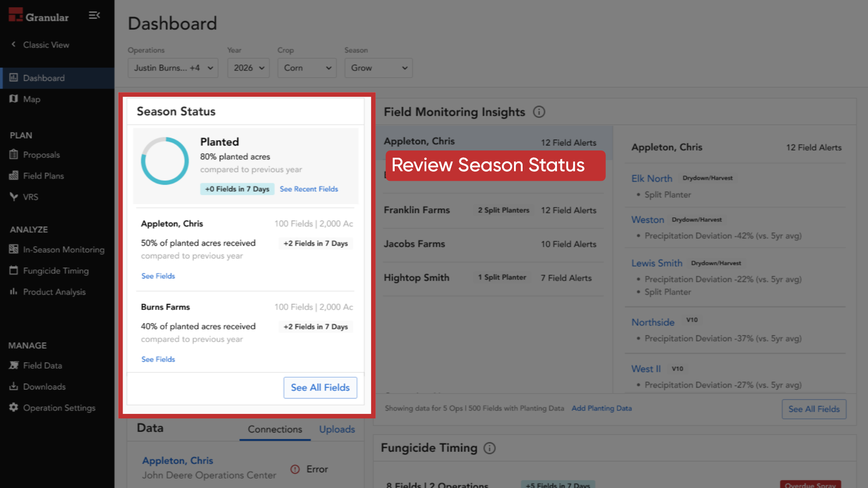Click the 1 Split Planter tag for Hightop Smith
This screenshot has width=868, height=488.
click(502, 277)
